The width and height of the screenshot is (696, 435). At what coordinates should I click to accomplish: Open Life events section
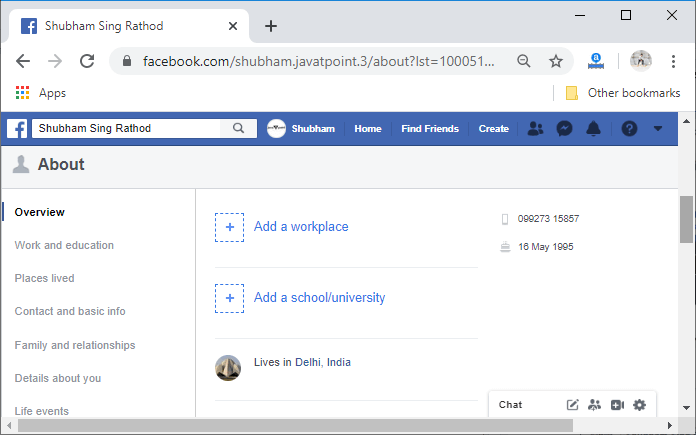[x=42, y=411]
